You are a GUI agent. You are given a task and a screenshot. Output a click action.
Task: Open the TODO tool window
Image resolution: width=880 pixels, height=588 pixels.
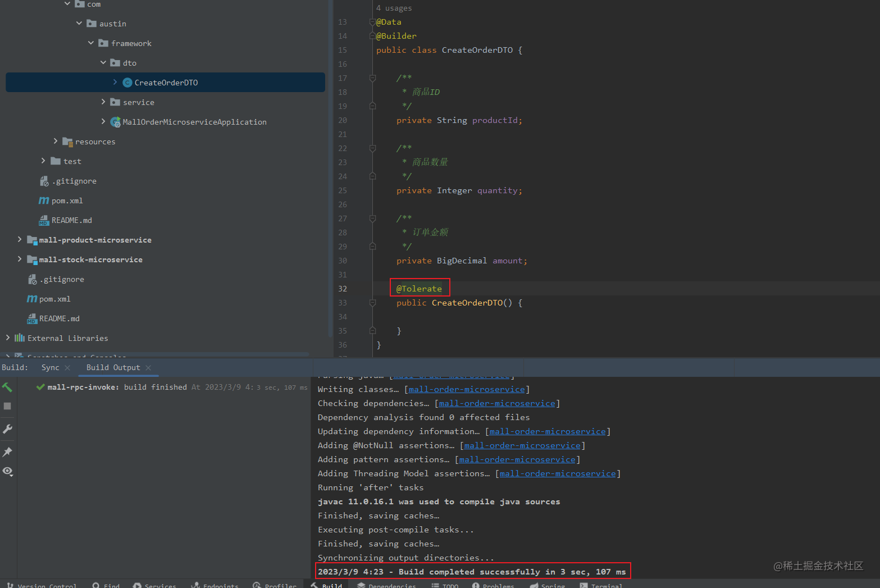[445, 585]
